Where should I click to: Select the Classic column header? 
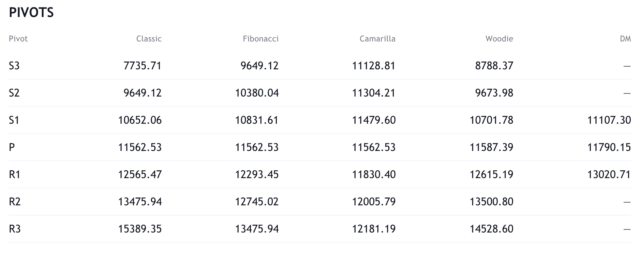point(149,39)
